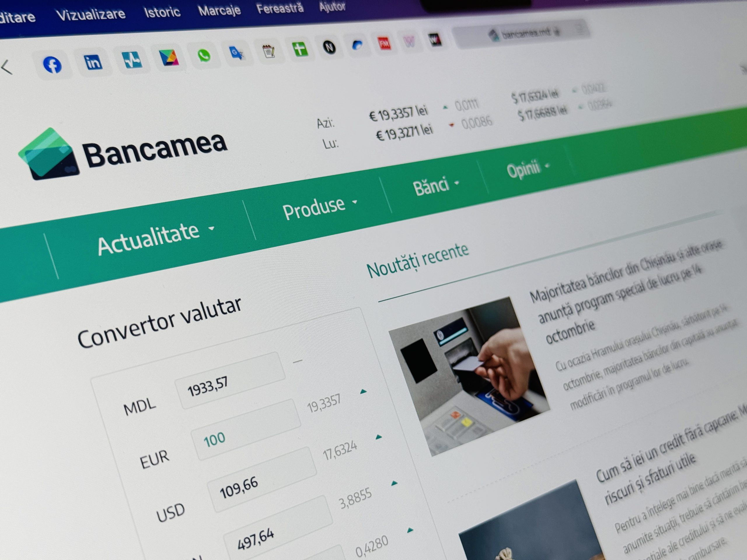Click today's euro rate € 19,3357 lei

[x=399, y=113]
